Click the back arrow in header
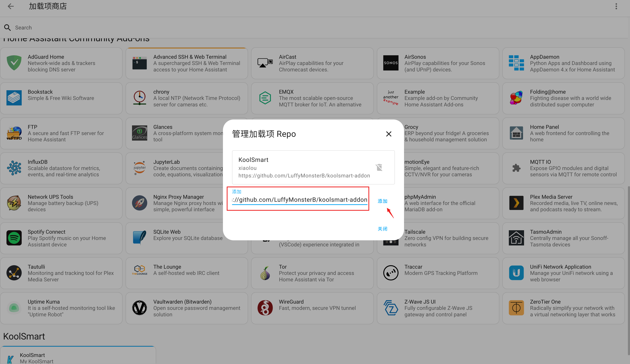This screenshot has width=630, height=364. tap(10, 6)
